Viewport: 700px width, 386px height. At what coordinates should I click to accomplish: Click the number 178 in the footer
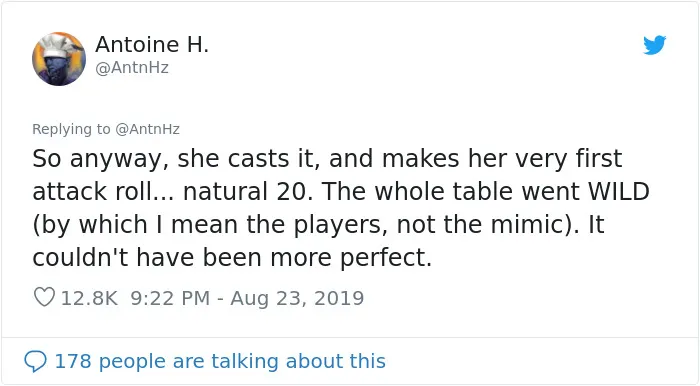[x=73, y=361]
